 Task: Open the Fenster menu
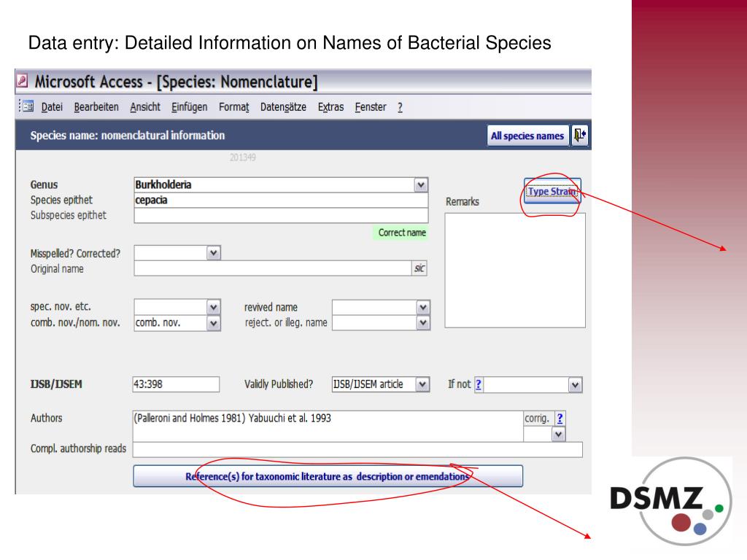[x=370, y=106]
